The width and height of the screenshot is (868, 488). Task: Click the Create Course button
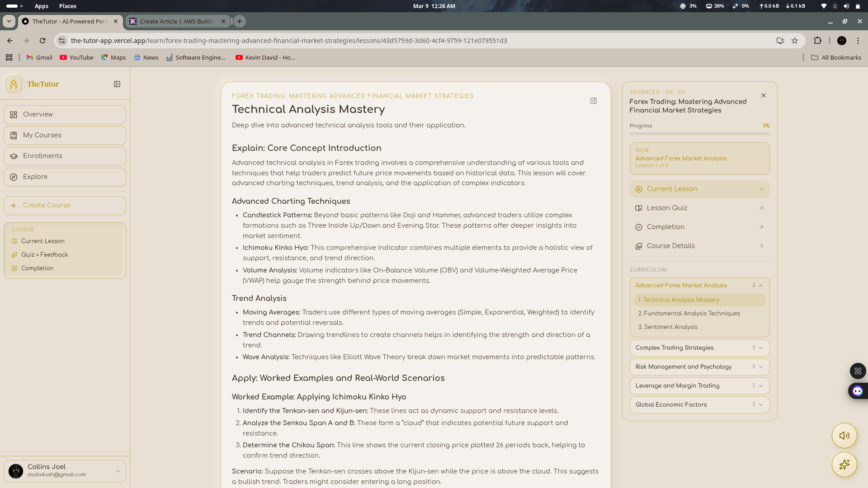click(65, 205)
